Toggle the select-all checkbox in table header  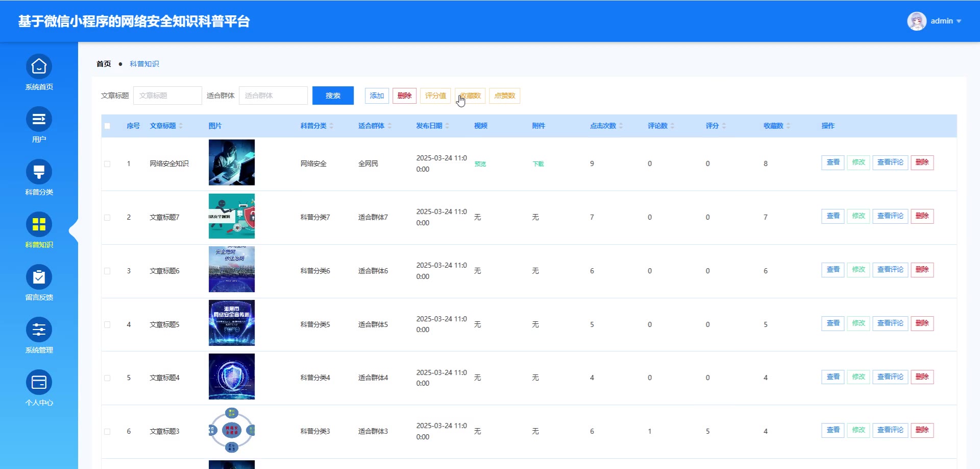pos(107,126)
